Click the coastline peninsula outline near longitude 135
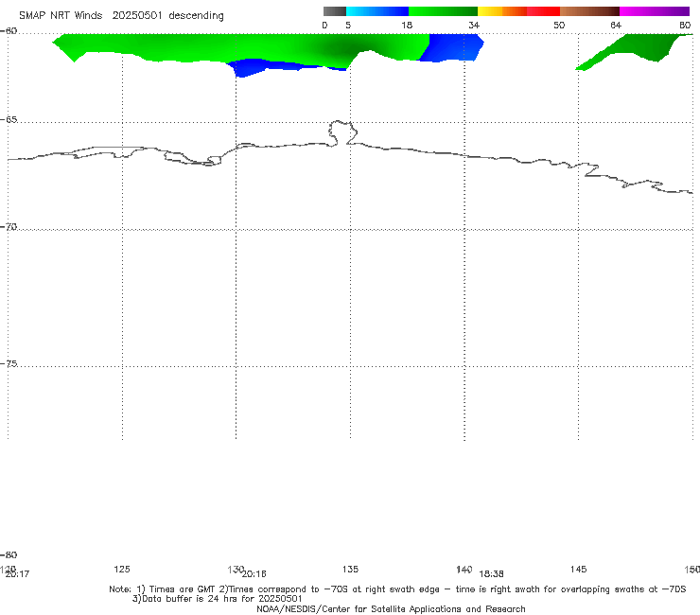Viewport: 700px width, 615px height. [342, 132]
